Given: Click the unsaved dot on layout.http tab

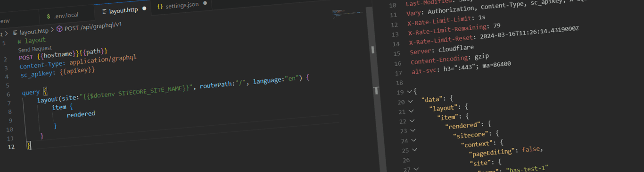Looking at the screenshot, I should pos(144,9).
